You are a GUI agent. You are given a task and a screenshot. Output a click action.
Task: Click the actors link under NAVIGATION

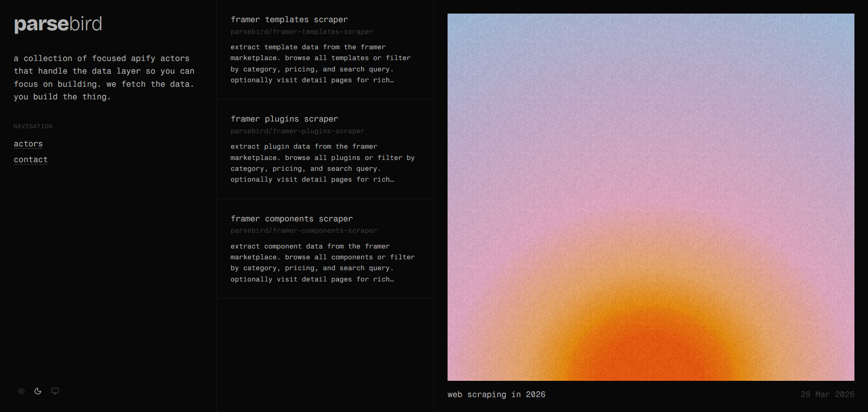[x=28, y=144]
